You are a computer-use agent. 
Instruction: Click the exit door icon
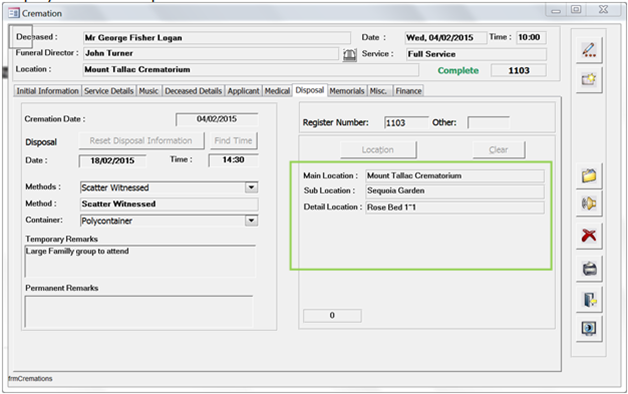tap(589, 299)
